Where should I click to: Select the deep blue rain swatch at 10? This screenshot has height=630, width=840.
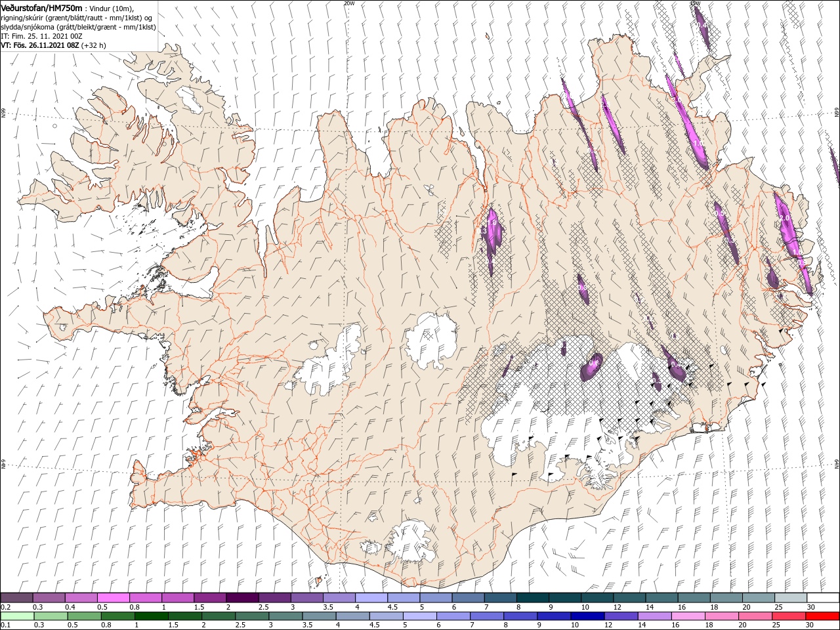coord(587,616)
